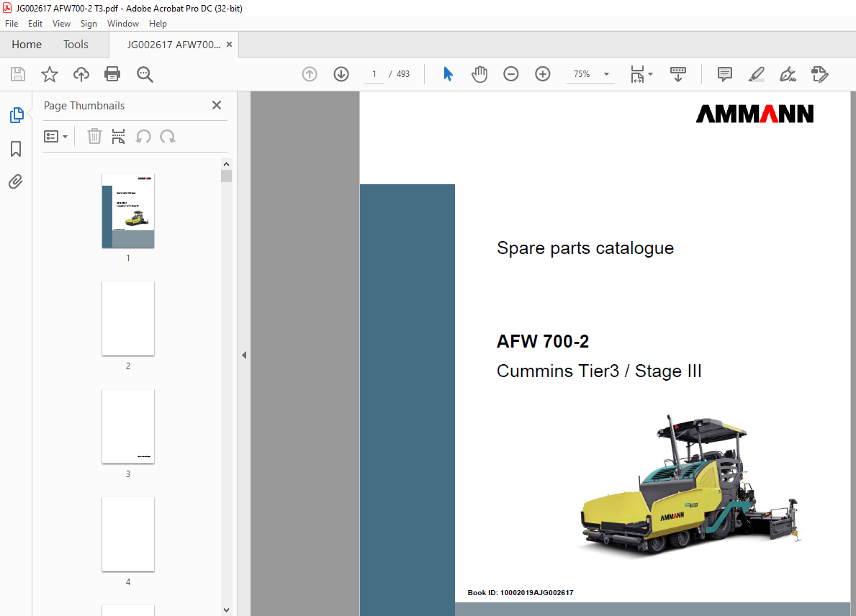
Task: Click the page number input field
Action: coord(374,74)
